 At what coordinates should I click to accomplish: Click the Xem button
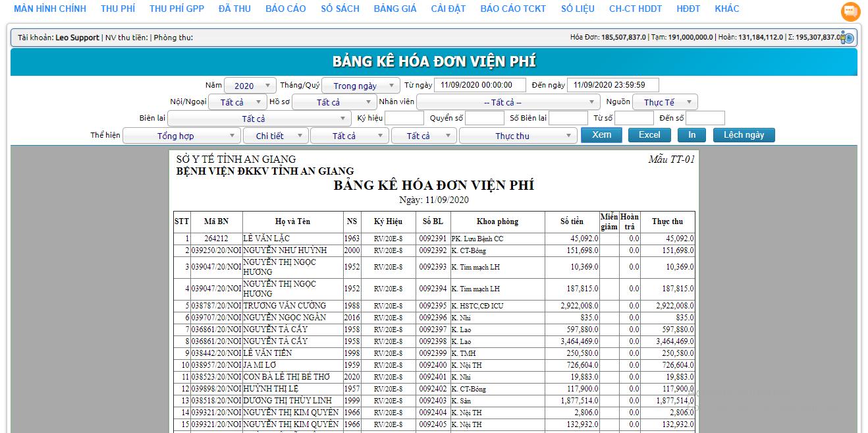pos(601,135)
